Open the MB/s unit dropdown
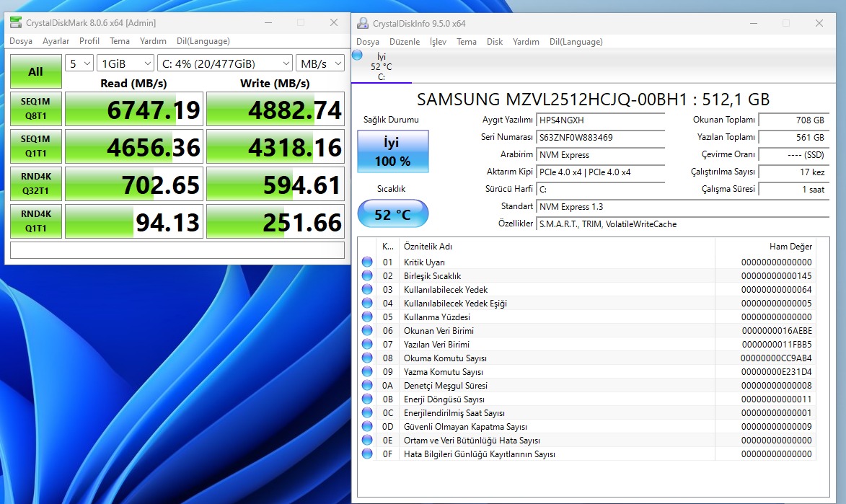The width and height of the screenshot is (846, 504). pos(320,63)
